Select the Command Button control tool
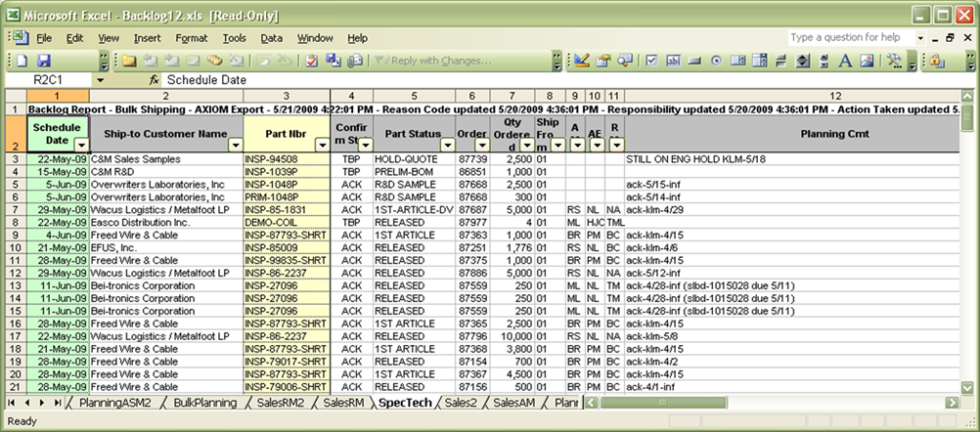 coord(694,61)
